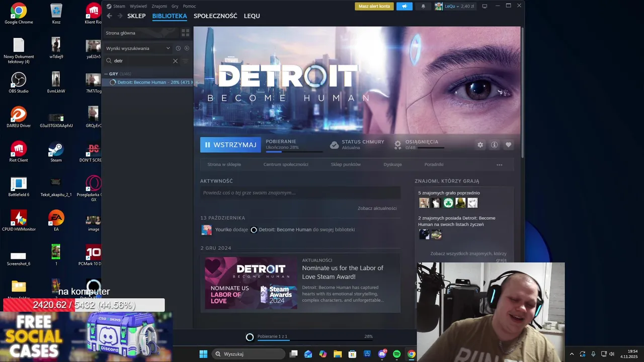Open the Dyskusje link
Screen dimensions: 644x362
(392, 164)
